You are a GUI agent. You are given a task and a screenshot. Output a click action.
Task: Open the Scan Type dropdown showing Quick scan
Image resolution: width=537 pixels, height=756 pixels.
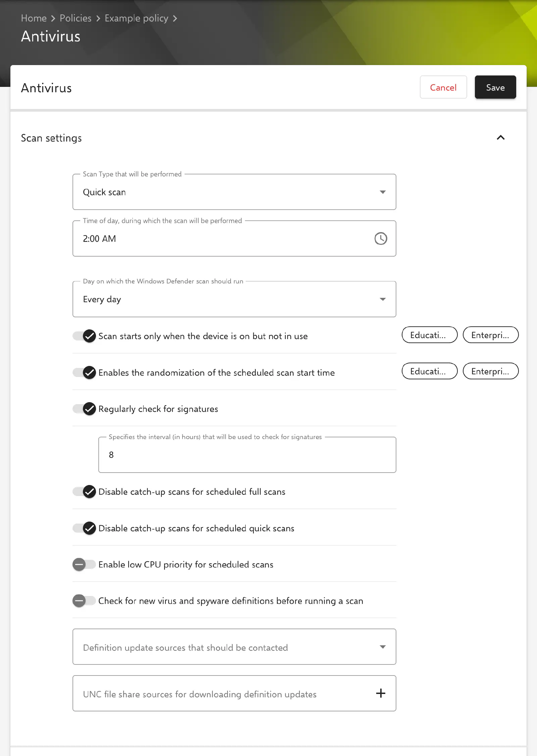[234, 192]
